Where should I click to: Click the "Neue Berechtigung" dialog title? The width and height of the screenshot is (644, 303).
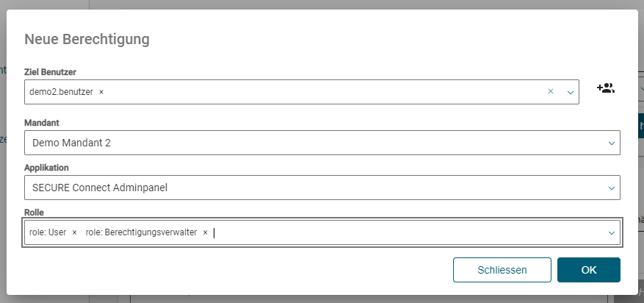click(87, 39)
